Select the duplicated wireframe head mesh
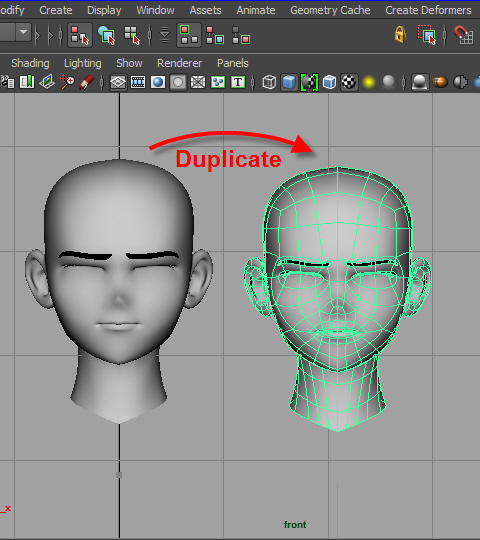 pos(337,296)
